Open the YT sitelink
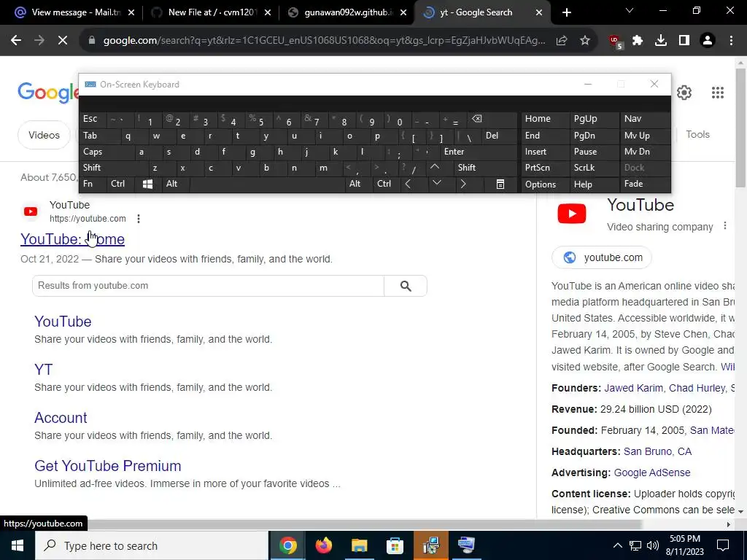Image resolution: width=747 pixels, height=560 pixels. pos(43,370)
